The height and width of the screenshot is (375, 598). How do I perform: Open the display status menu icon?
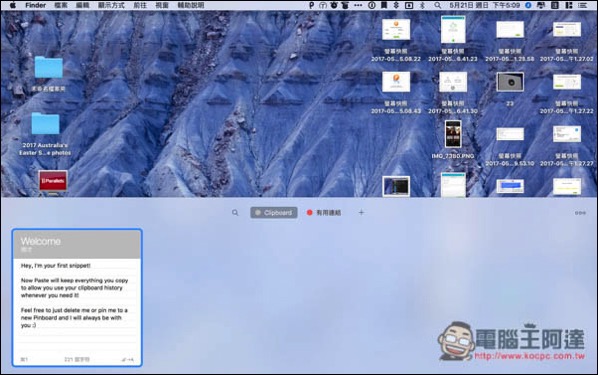(x=541, y=5)
